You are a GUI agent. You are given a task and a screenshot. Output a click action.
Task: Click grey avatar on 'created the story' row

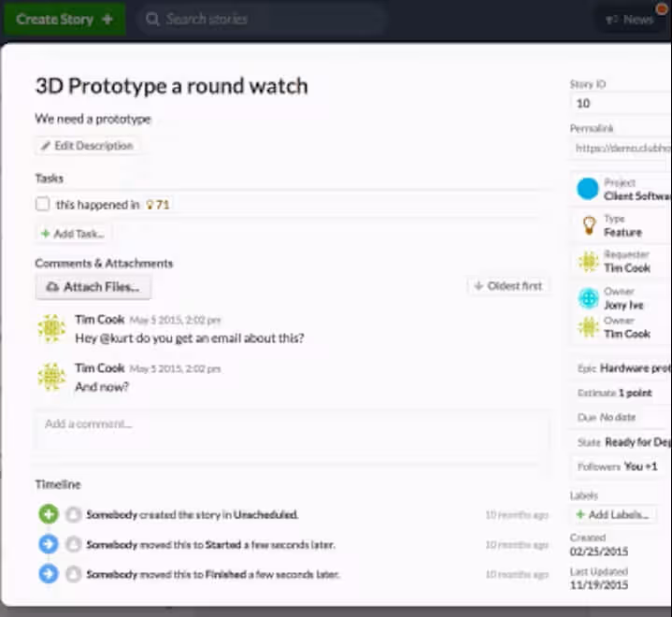tap(73, 514)
